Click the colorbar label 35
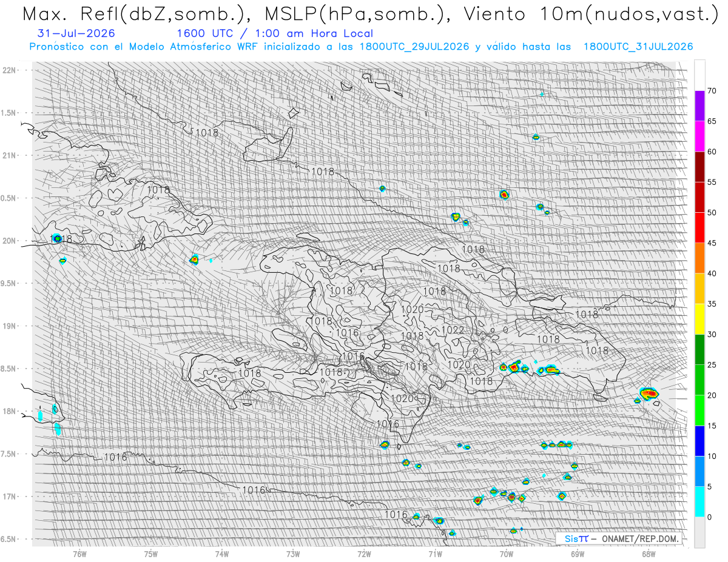 point(712,304)
